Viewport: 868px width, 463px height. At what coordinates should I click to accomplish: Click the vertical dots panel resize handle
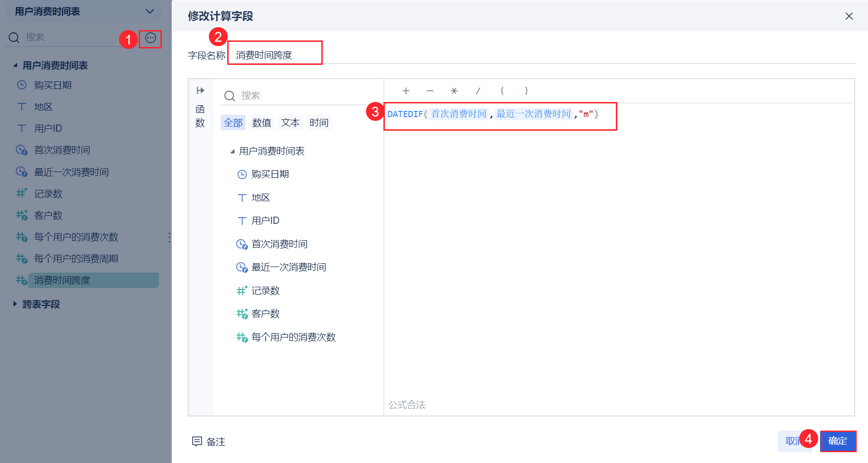pos(169,237)
